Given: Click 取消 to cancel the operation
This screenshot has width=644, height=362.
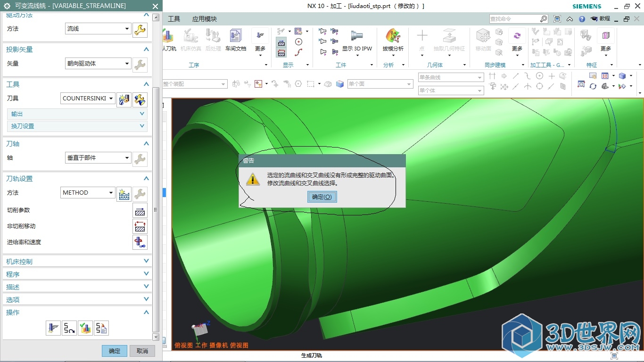Looking at the screenshot, I should [x=142, y=351].
